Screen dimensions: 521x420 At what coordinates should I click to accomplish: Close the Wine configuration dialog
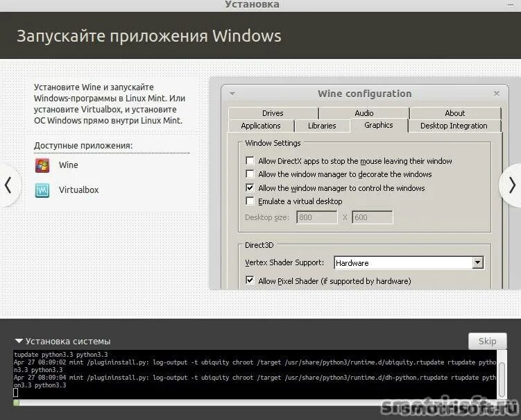497,94
